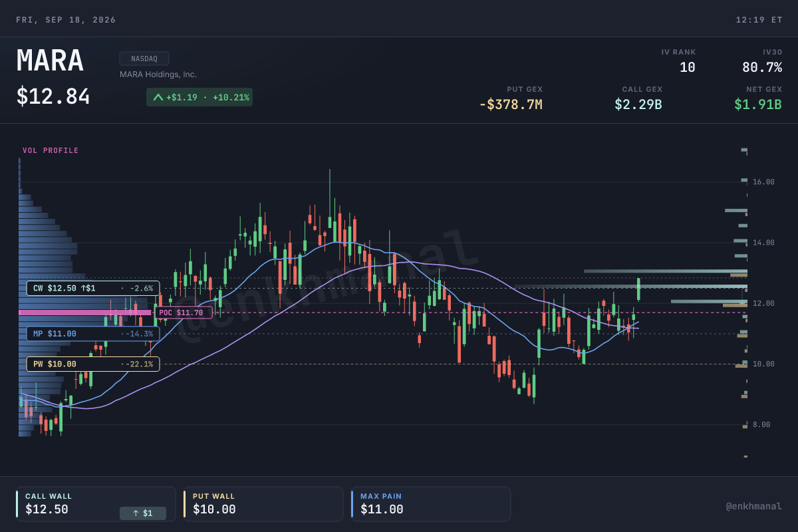
Task: Click the @enkhmanal handle in footer
Action: [x=753, y=506]
